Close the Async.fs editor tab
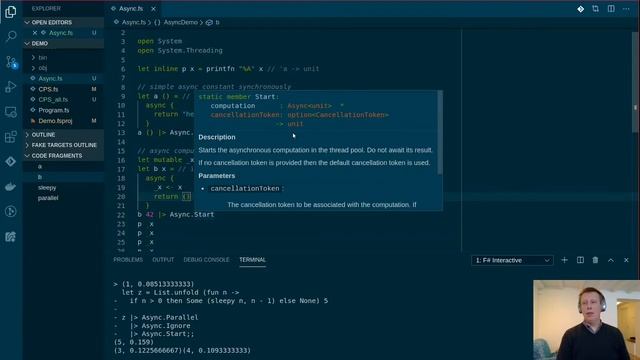The height and width of the screenshot is (360, 640). [153, 9]
